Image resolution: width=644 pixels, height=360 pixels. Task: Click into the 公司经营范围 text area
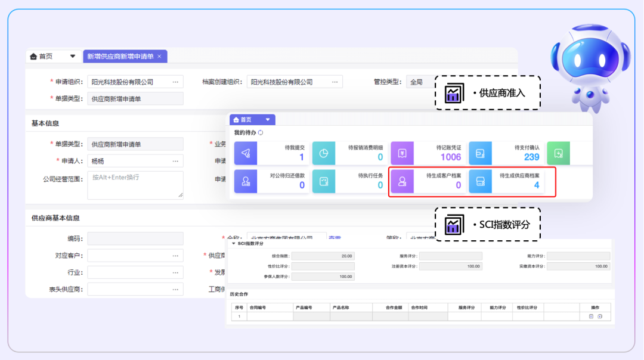[x=135, y=185]
